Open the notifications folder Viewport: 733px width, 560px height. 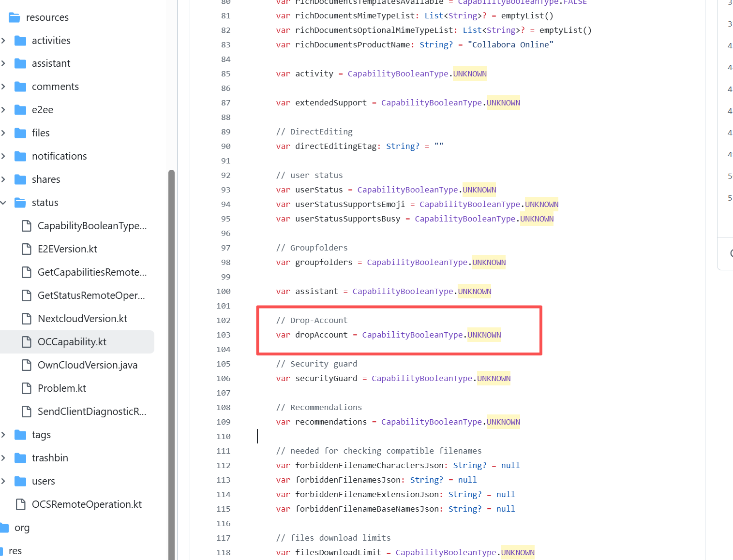pyautogui.click(x=59, y=156)
